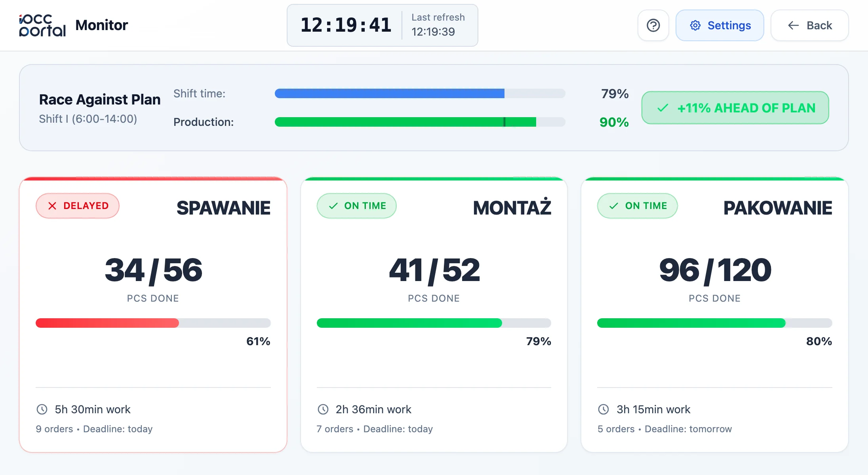This screenshot has height=475, width=868.
Task: Click the 2h 36min work text
Action: click(x=373, y=409)
